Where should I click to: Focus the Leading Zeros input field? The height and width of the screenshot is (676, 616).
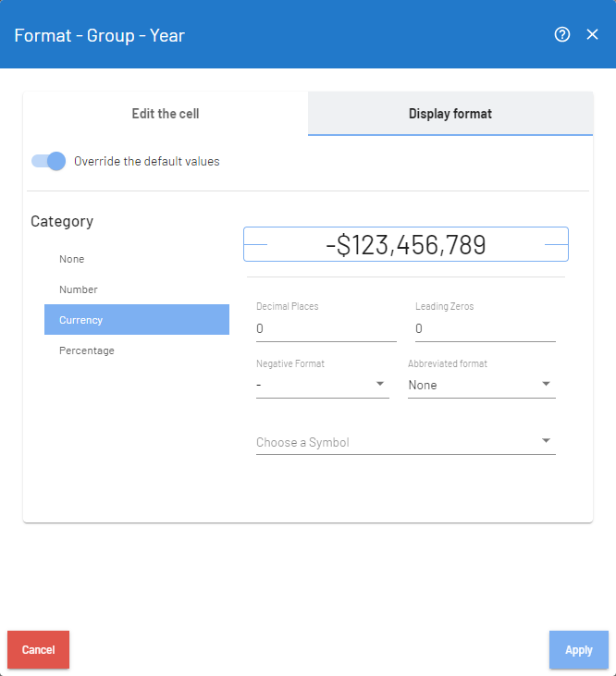[485, 329]
